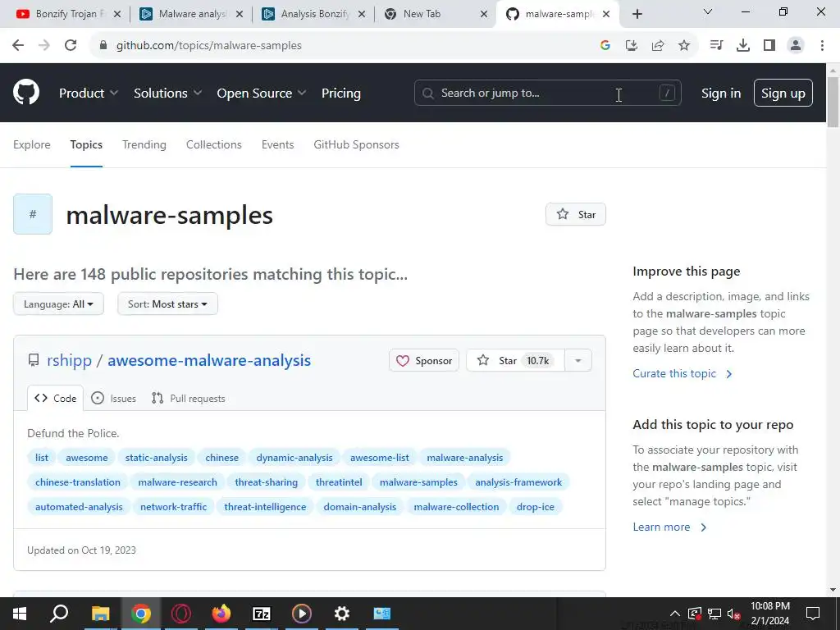The height and width of the screenshot is (630, 840).
Task: Open Chrome three-dot menu
Action: 822,46
